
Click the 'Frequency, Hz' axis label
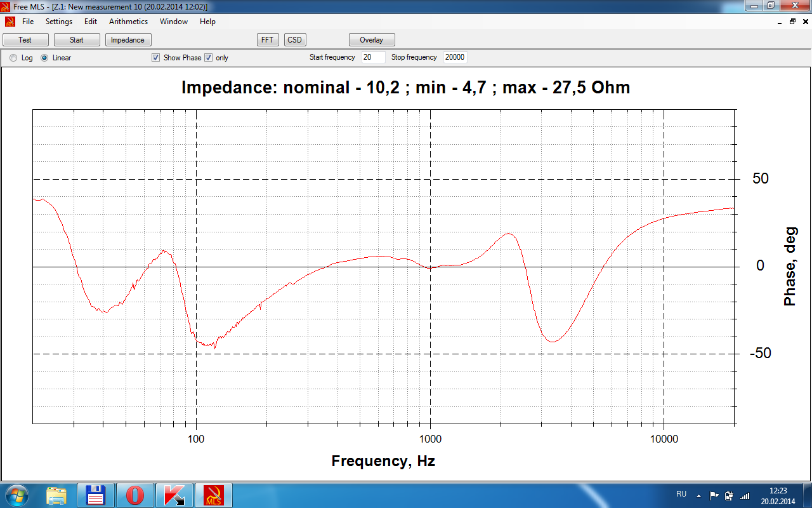tap(383, 461)
